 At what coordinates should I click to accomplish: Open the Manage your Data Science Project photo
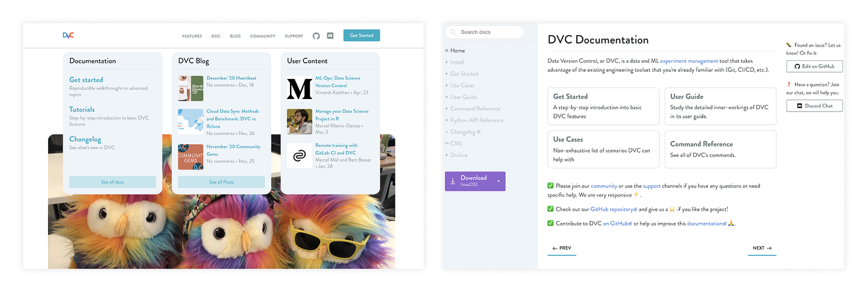pos(299,121)
